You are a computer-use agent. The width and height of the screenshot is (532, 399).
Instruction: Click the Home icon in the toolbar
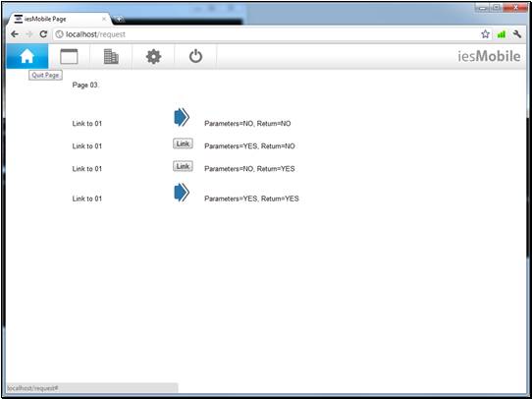pos(27,56)
